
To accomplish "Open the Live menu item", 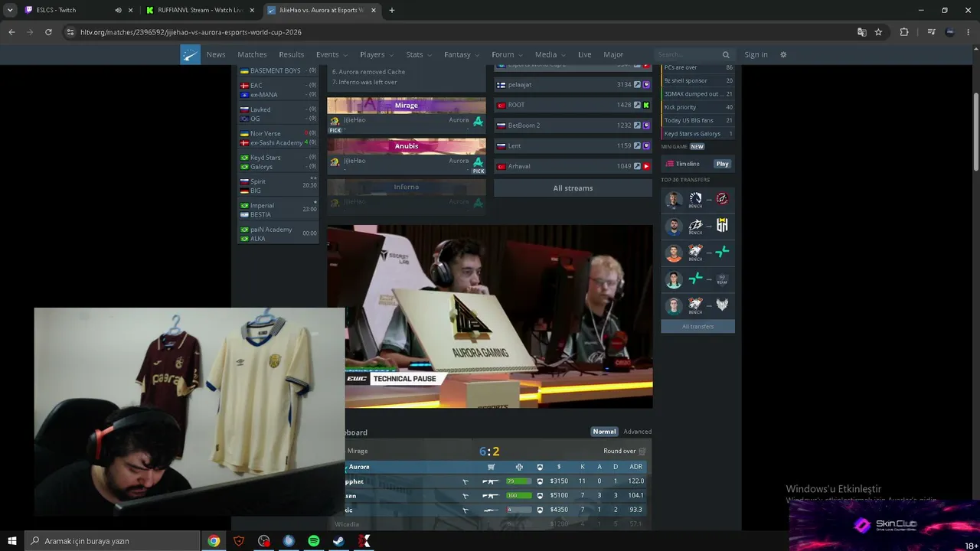I will pos(585,55).
